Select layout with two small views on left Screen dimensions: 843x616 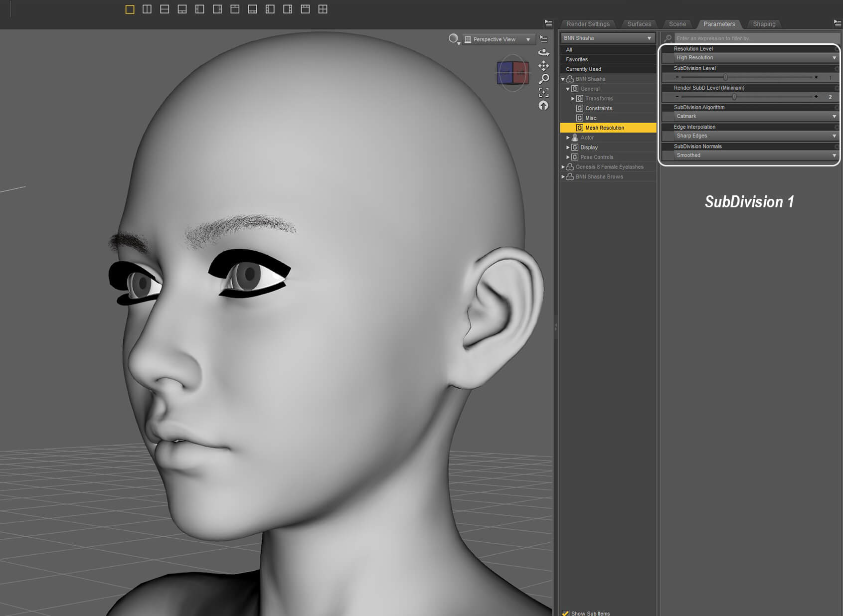click(199, 9)
